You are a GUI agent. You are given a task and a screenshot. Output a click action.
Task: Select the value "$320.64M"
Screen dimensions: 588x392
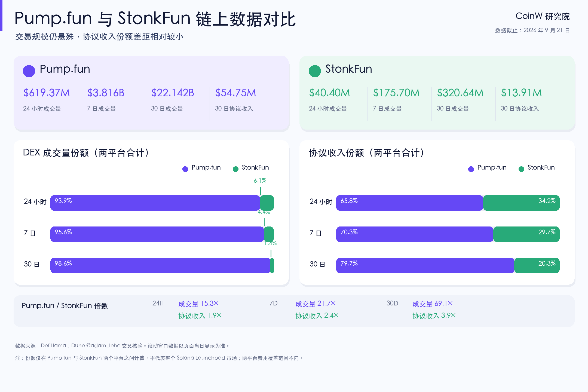[460, 93]
